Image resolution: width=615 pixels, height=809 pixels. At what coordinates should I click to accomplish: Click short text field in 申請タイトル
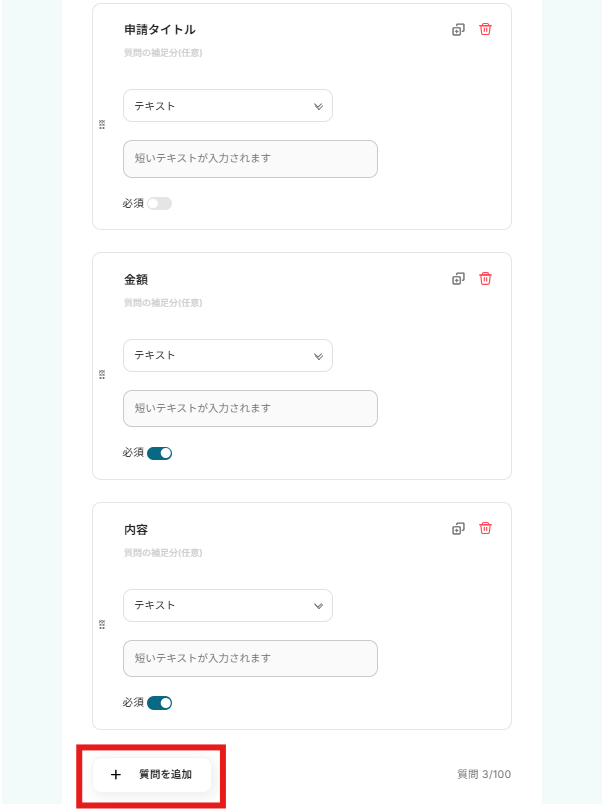[x=250, y=159]
